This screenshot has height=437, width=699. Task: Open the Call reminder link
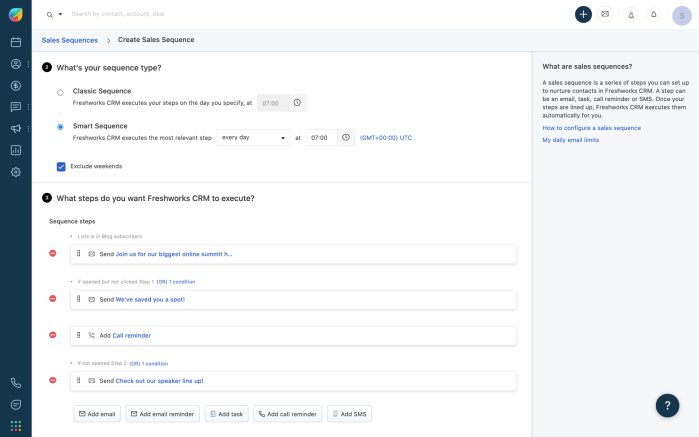point(132,336)
